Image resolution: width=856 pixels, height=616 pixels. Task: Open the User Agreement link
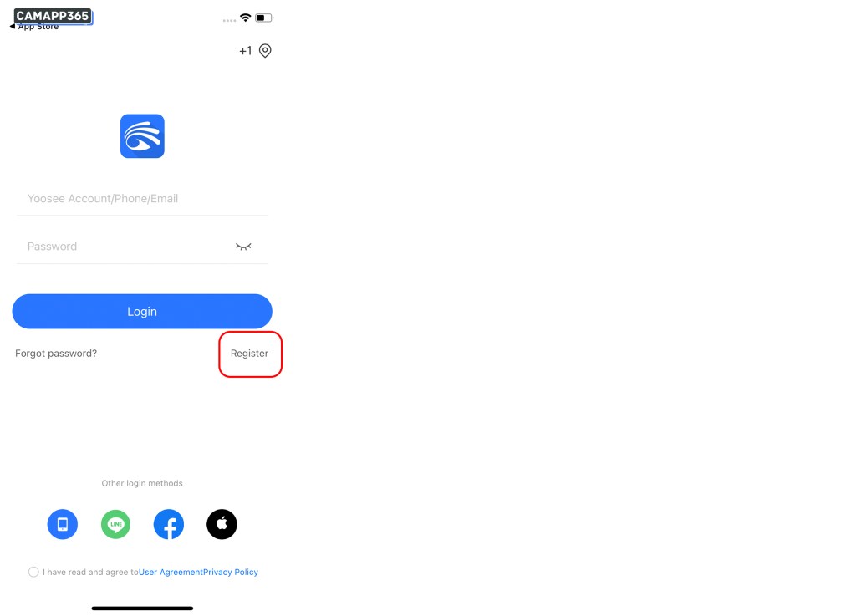pyautogui.click(x=171, y=572)
